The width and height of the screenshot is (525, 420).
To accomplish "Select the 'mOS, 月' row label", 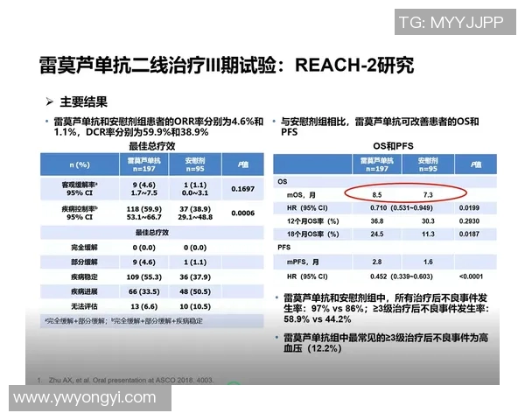I will pyautogui.click(x=301, y=195).
